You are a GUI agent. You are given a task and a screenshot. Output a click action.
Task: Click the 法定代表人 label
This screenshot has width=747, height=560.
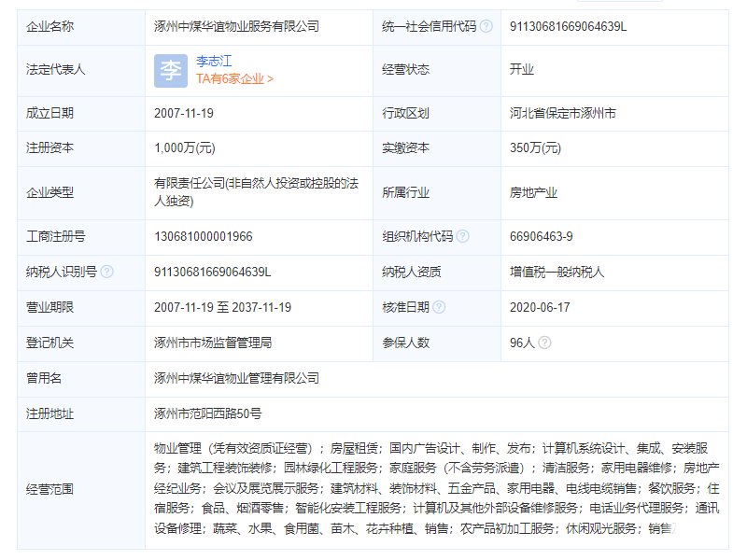[x=56, y=69]
